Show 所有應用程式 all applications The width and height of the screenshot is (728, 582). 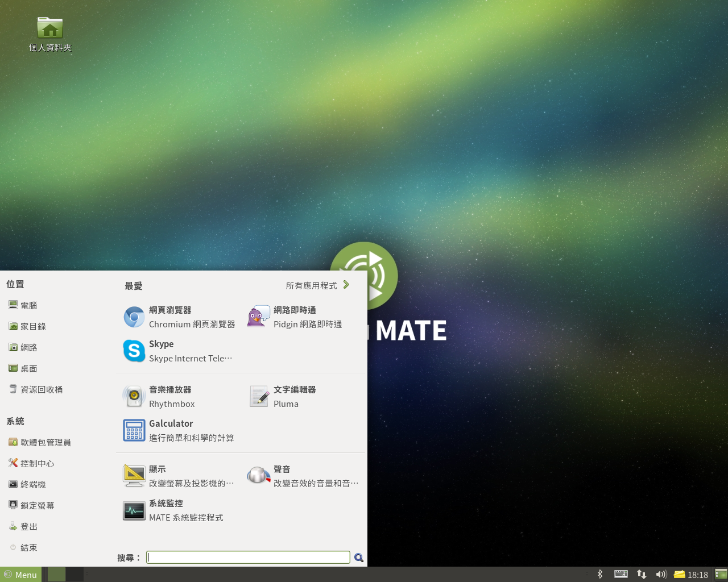[x=317, y=285]
